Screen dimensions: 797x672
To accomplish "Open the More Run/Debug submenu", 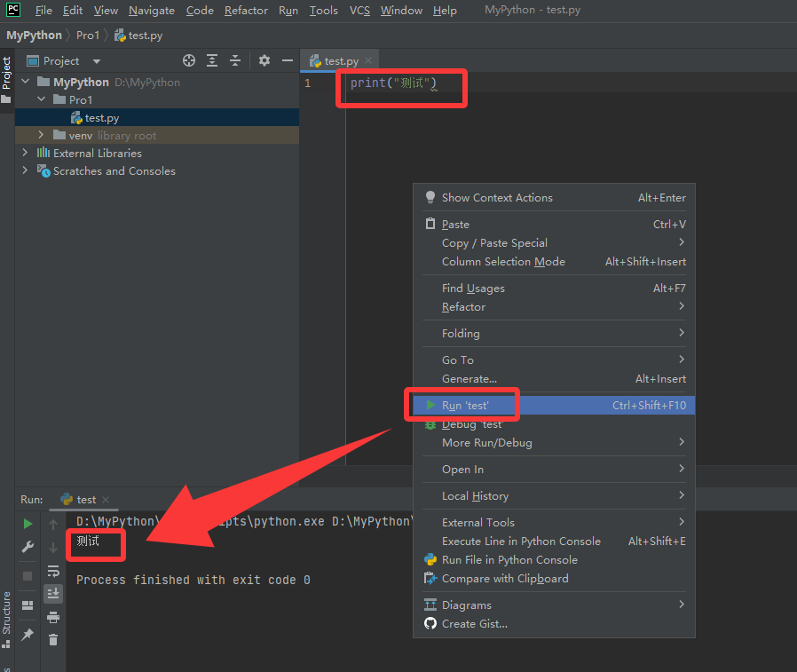I will click(554, 443).
